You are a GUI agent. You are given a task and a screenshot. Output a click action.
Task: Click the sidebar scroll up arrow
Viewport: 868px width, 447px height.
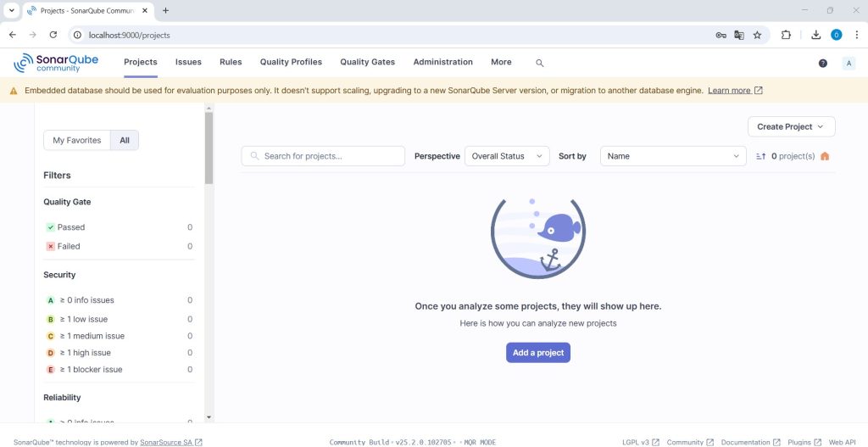[x=209, y=108]
